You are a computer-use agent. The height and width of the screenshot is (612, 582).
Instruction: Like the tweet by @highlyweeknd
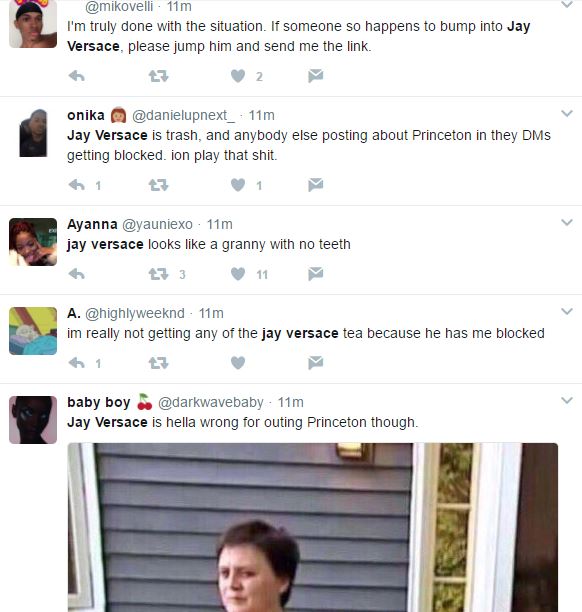coord(238,363)
